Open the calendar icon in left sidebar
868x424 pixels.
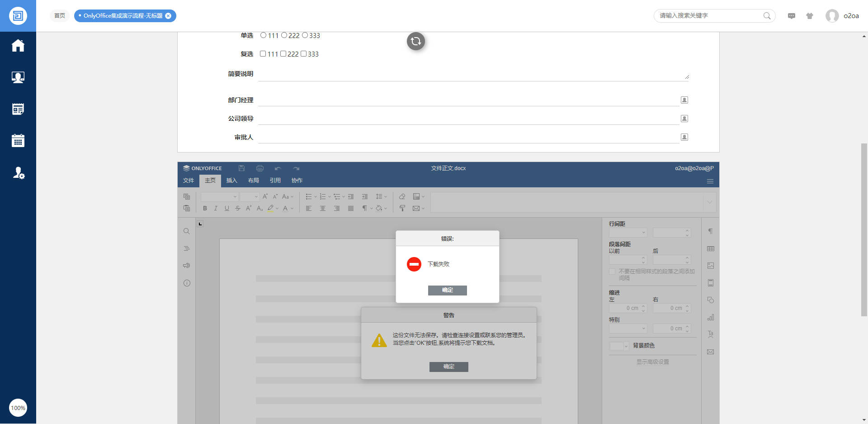(x=18, y=141)
